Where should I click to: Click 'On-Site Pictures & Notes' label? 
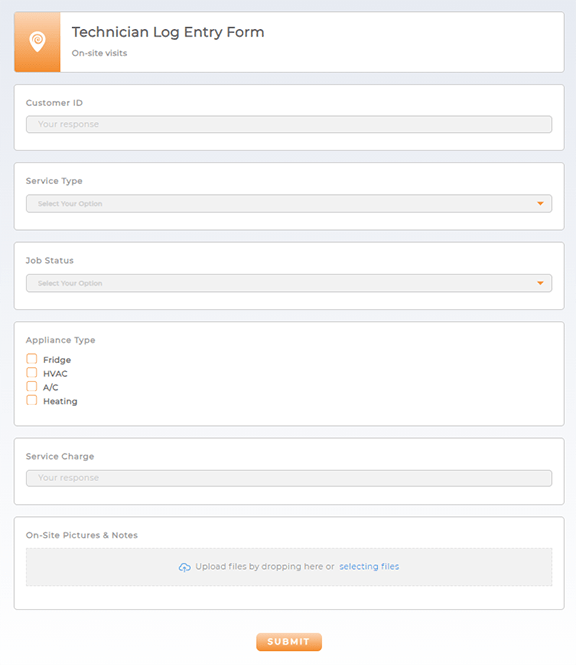[x=81, y=535]
